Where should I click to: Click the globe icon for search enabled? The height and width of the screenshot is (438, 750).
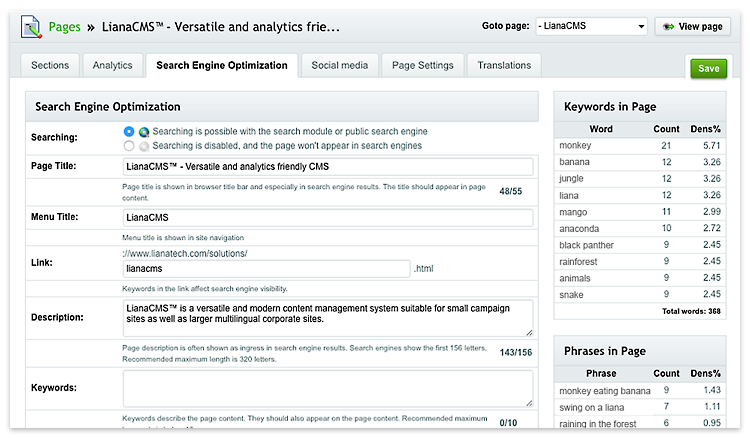pyautogui.click(x=144, y=132)
